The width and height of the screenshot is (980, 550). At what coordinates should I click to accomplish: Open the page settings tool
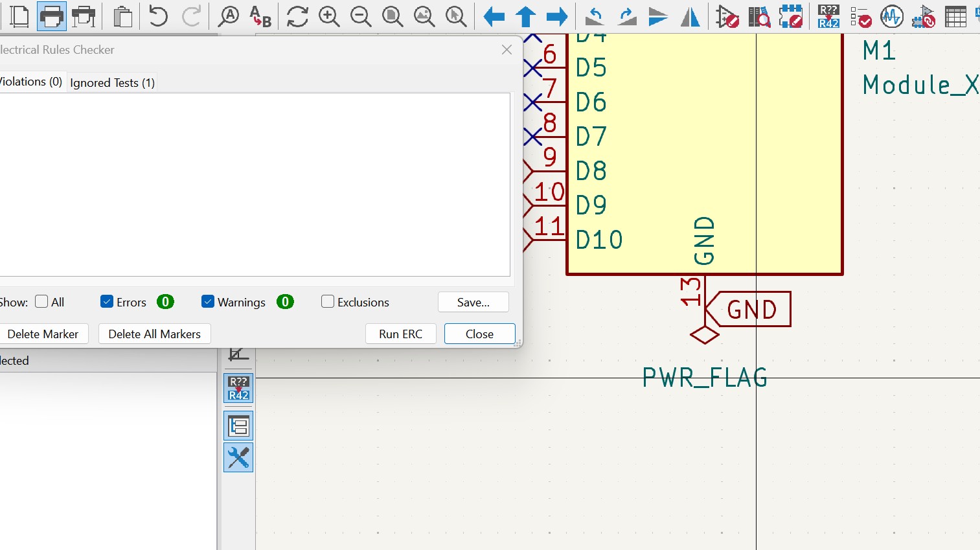click(19, 16)
